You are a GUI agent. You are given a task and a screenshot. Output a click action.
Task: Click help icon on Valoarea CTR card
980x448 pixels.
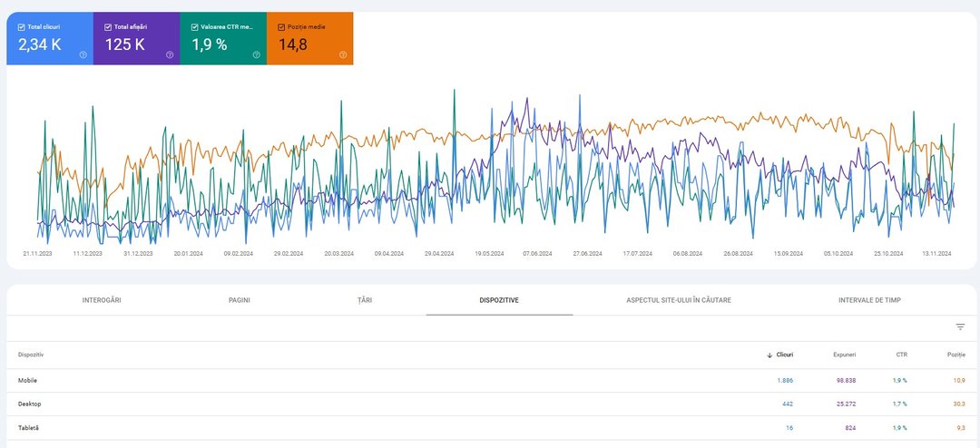pos(256,54)
